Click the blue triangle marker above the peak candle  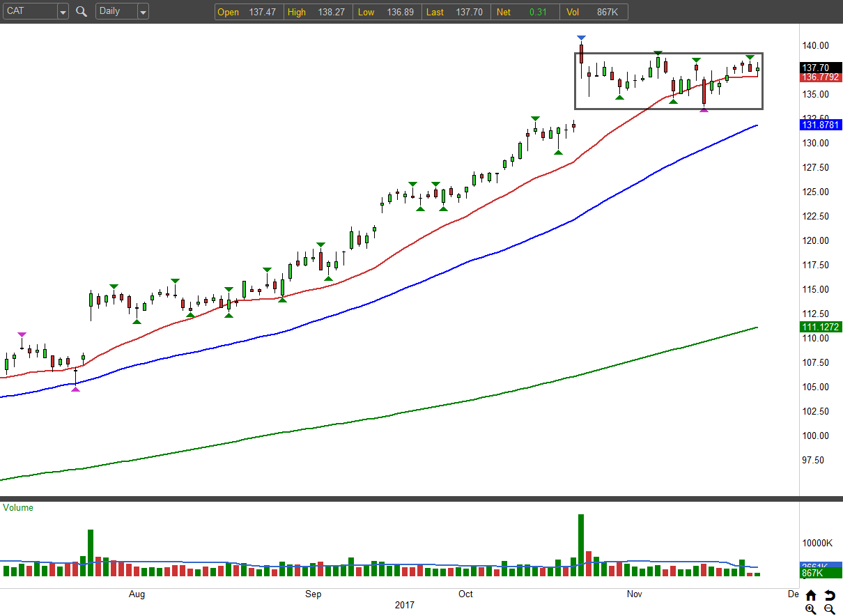[582, 38]
